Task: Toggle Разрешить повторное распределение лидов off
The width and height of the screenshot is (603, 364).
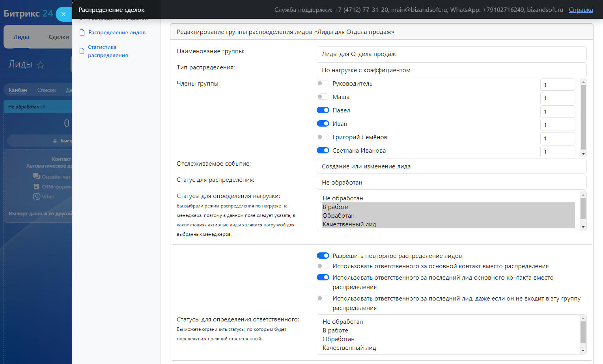Action: coord(323,256)
